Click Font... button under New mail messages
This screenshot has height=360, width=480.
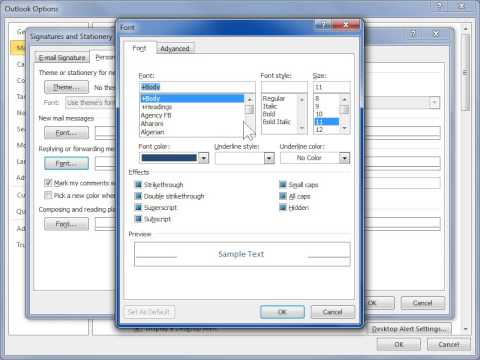[x=67, y=133]
